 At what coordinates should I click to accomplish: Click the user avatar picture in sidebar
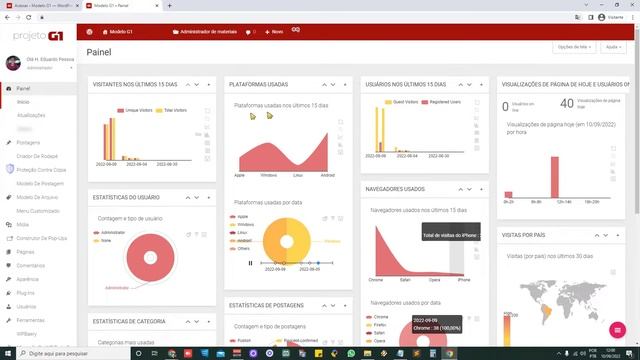coord(13,63)
